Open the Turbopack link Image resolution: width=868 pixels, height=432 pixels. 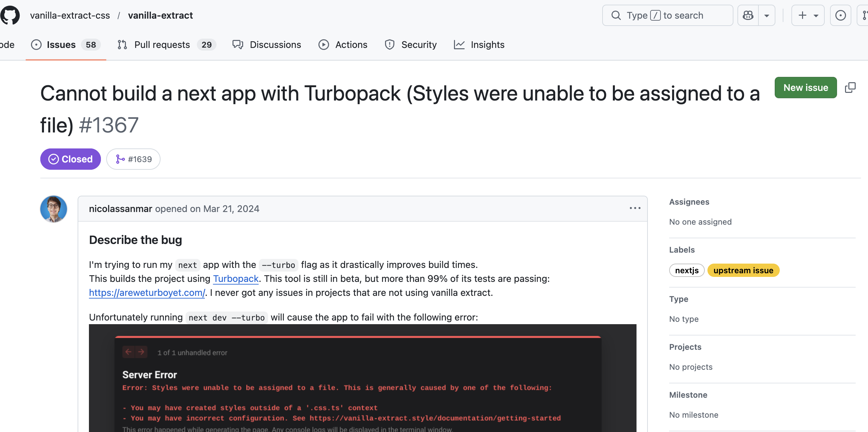pyautogui.click(x=235, y=279)
